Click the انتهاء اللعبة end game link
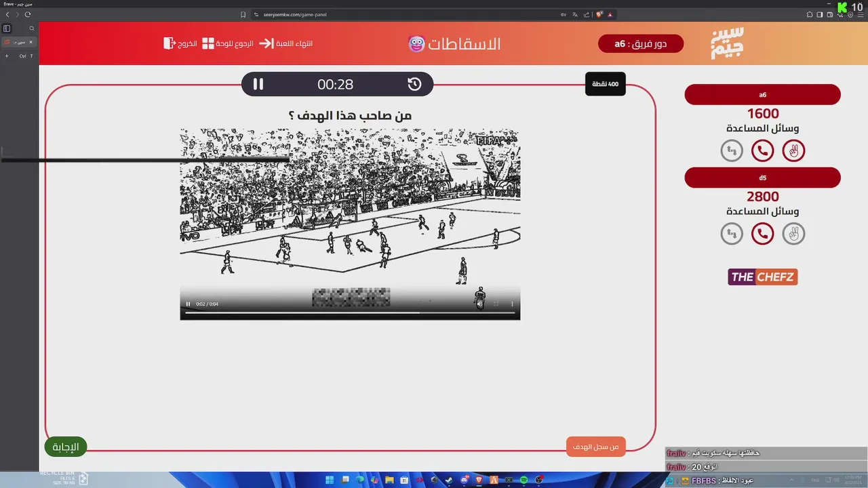Image resolution: width=868 pixels, height=488 pixels. click(285, 43)
